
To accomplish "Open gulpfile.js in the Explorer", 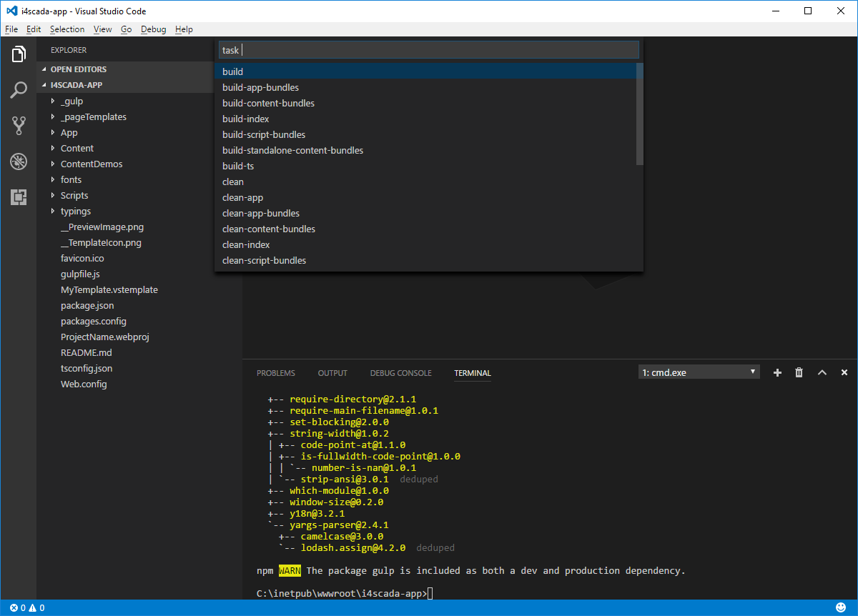I will [79, 274].
